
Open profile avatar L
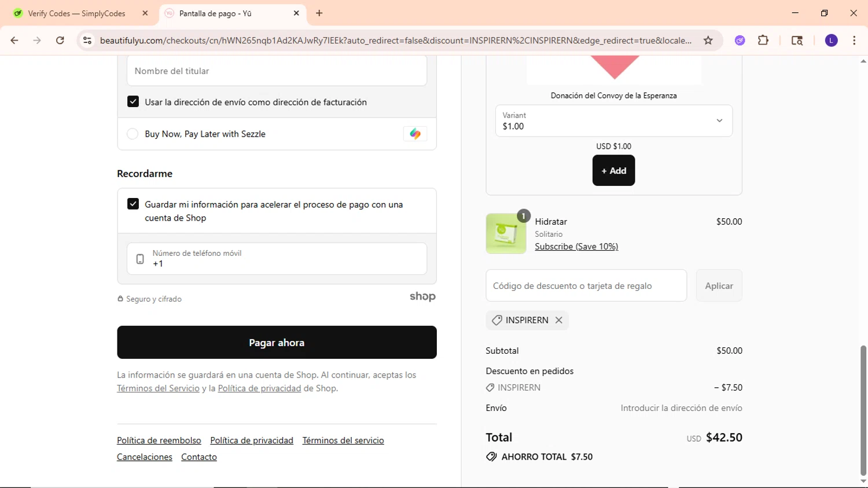click(x=832, y=41)
